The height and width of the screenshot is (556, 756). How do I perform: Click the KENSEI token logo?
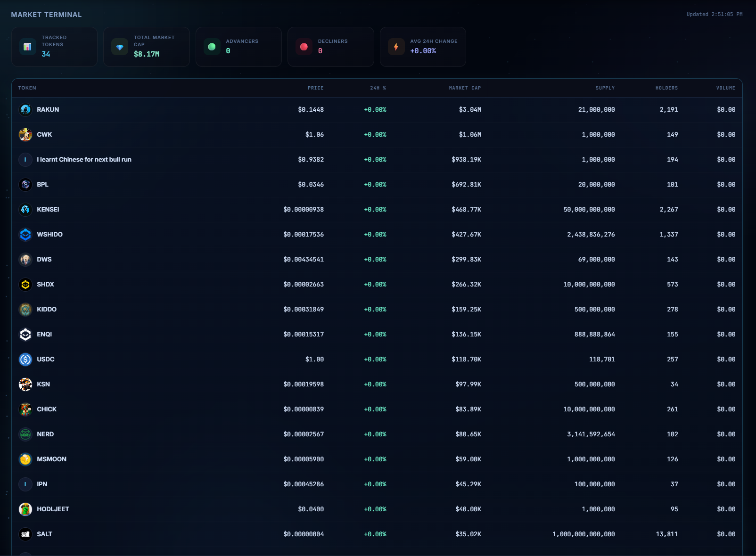[25, 209]
